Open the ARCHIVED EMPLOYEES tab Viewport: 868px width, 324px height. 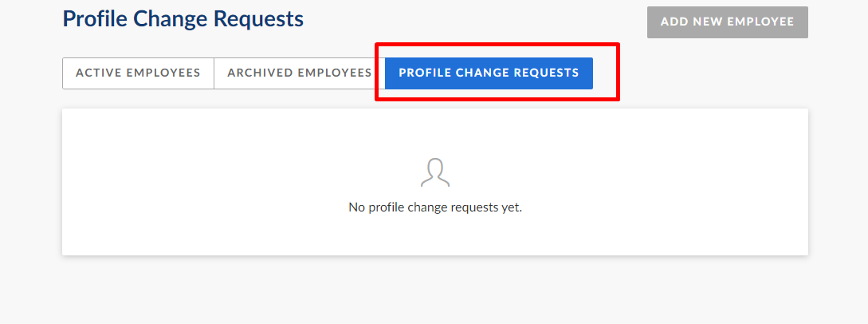[x=300, y=73]
